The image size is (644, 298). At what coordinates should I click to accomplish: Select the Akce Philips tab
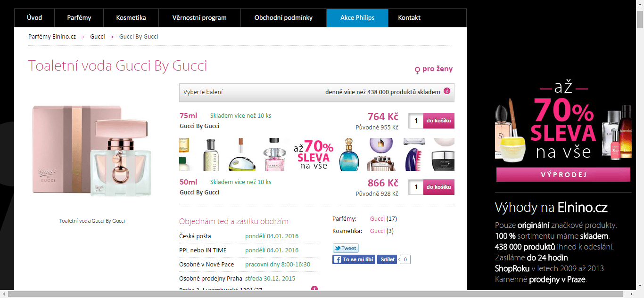(x=357, y=18)
